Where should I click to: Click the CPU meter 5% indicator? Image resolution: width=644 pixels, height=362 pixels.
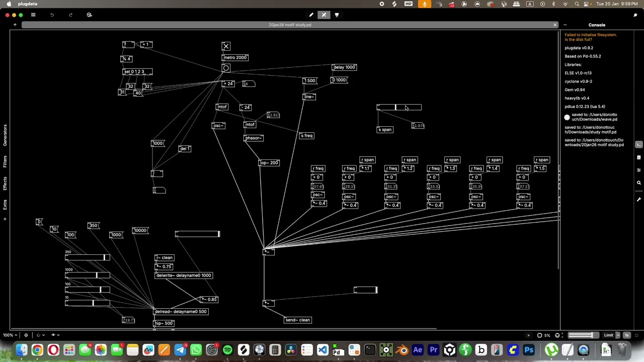(x=544, y=335)
